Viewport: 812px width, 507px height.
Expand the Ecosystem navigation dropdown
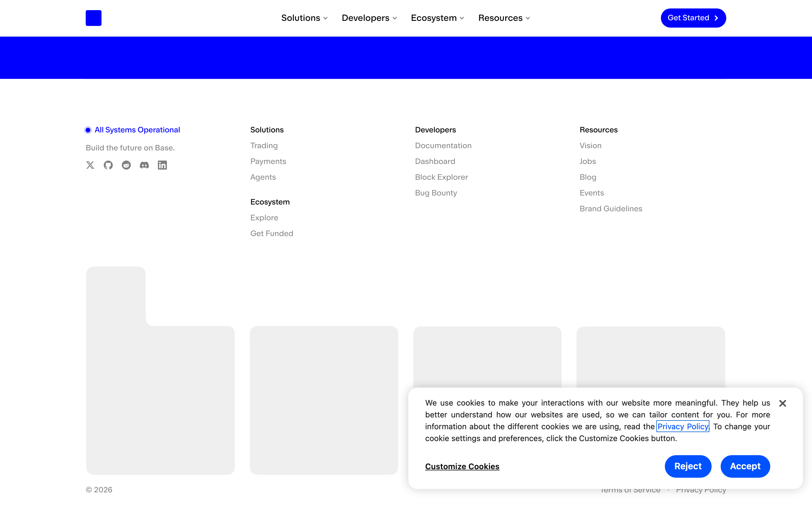[438, 18]
